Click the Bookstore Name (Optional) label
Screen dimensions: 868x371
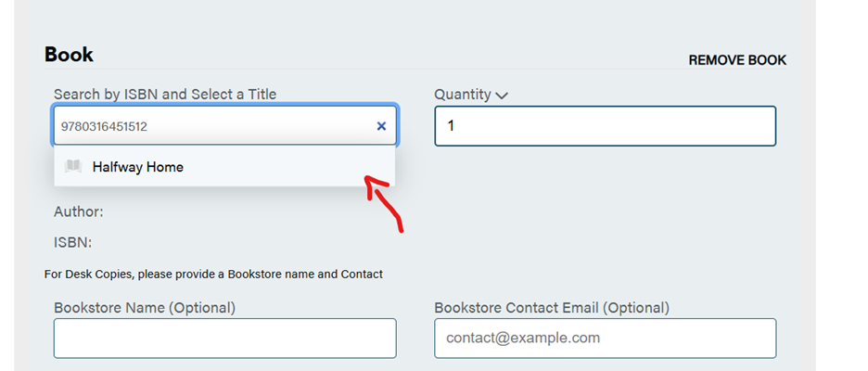point(145,307)
